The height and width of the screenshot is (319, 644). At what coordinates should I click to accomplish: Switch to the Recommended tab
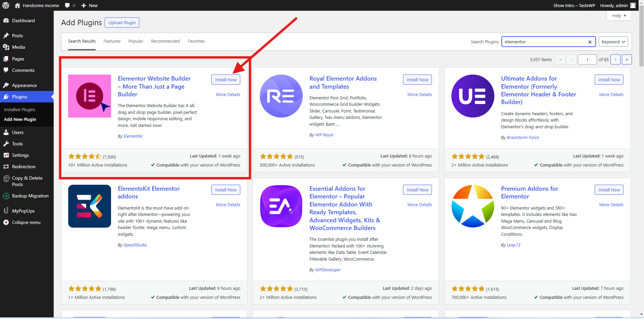(165, 41)
